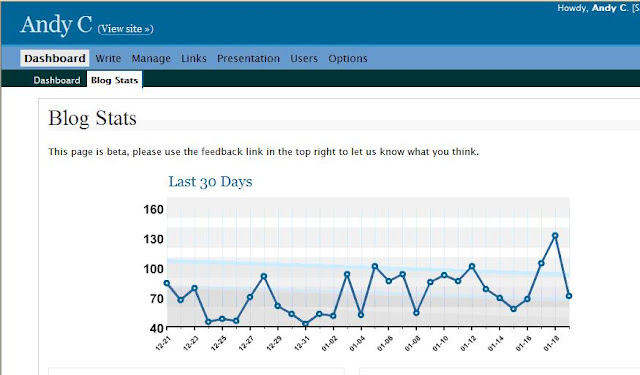This screenshot has height=375, width=640.
Task: Click the data point on 01-12
Action: [472, 266]
